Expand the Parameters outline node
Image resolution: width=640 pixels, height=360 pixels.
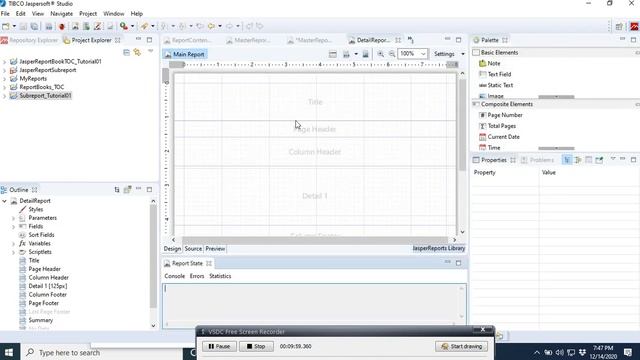tap(13, 218)
